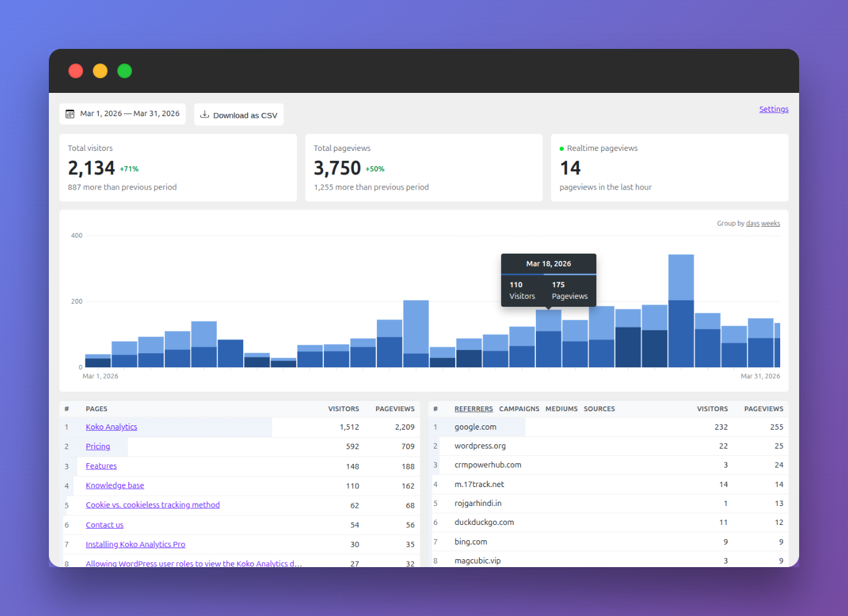
Task: Click the first chart bar at Mar 1
Action: pyautogui.click(x=98, y=361)
